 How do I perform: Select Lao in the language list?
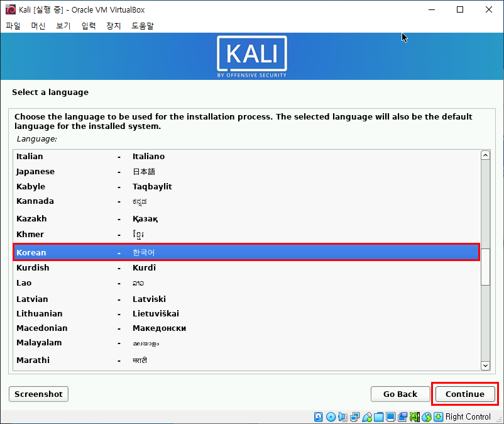(246, 283)
